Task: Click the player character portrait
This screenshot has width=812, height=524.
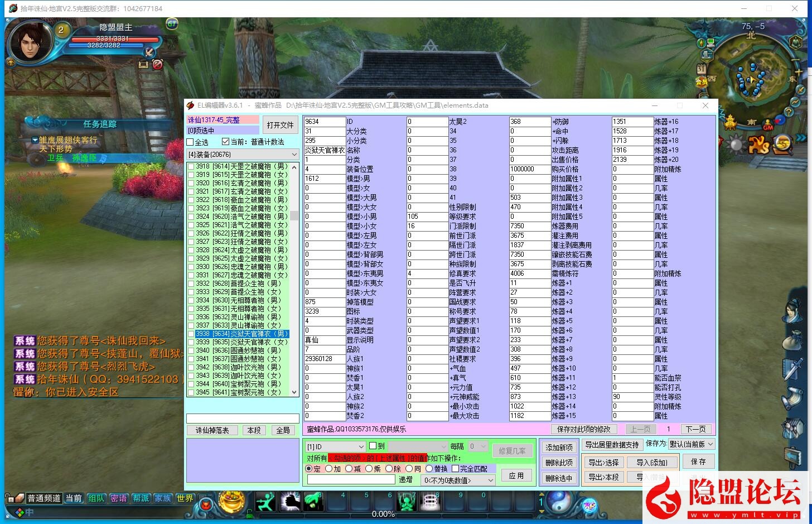Action: [29, 42]
